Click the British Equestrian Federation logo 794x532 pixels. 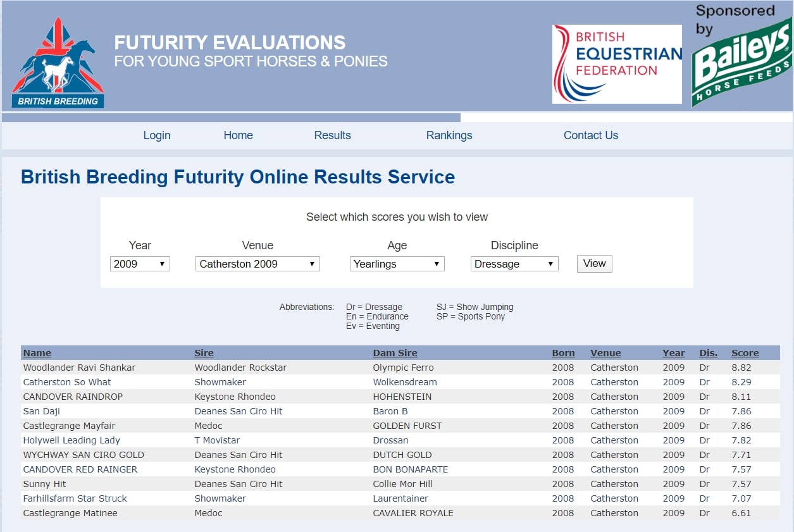(617, 64)
